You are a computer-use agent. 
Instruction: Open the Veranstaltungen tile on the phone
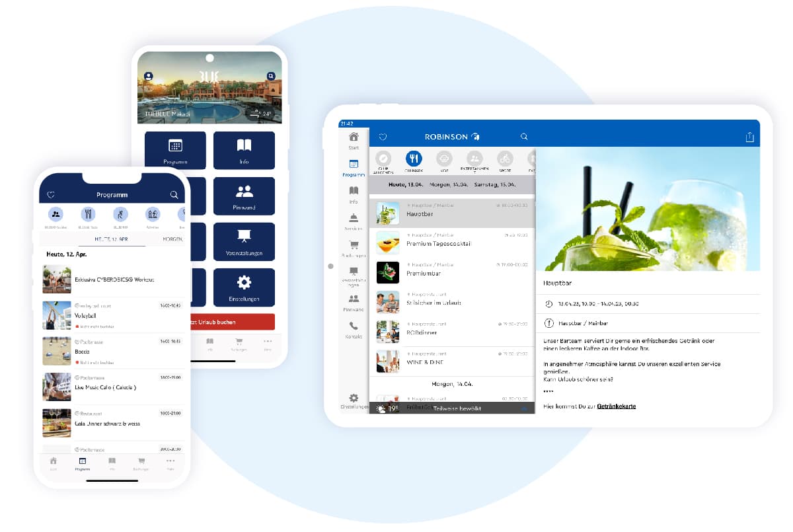pyautogui.click(x=244, y=242)
